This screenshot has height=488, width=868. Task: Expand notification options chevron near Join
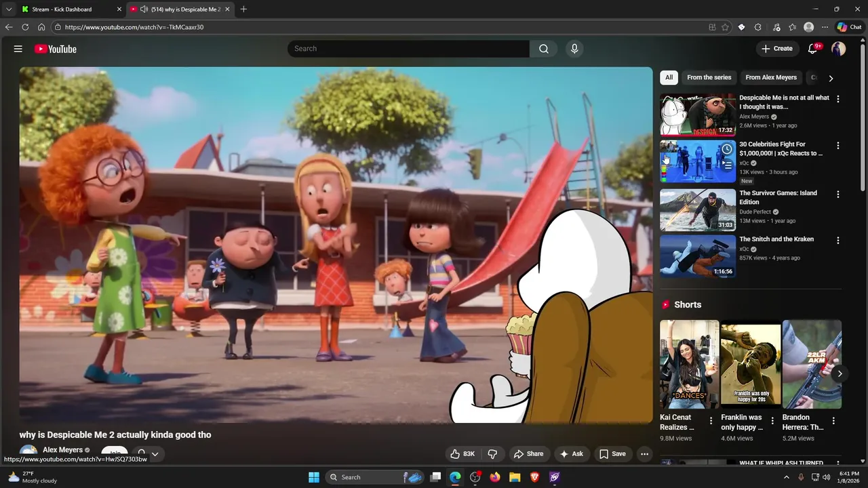pyautogui.click(x=155, y=454)
